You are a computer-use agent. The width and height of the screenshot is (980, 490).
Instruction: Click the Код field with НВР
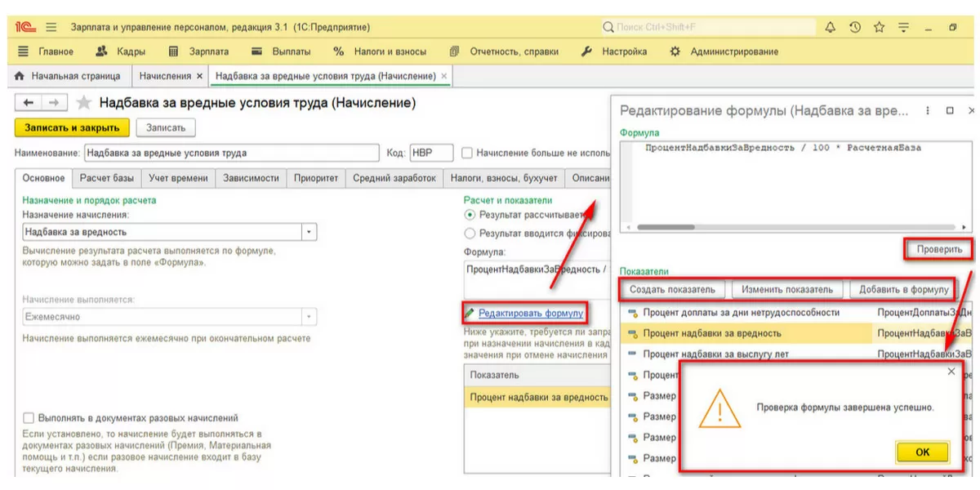click(x=432, y=153)
